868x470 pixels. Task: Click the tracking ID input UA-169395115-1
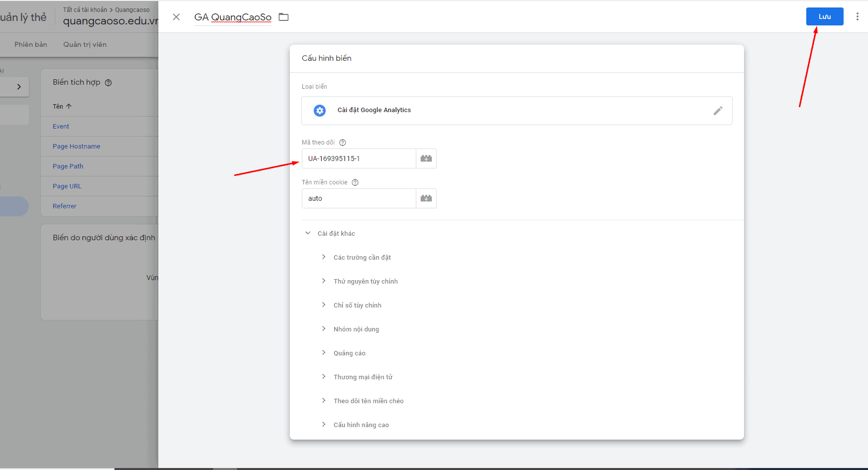[359, 158]
